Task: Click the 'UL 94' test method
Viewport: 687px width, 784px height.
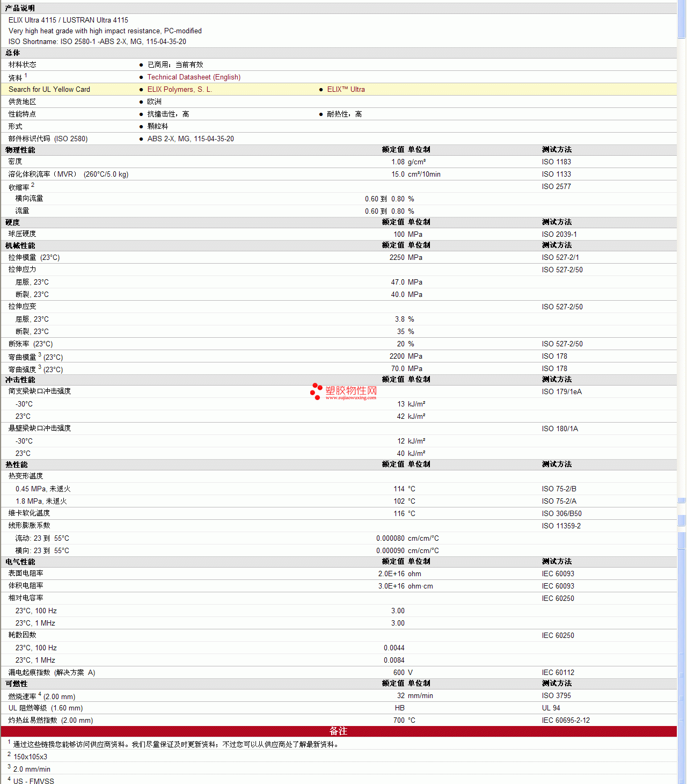Action: (x=551, y=708)
